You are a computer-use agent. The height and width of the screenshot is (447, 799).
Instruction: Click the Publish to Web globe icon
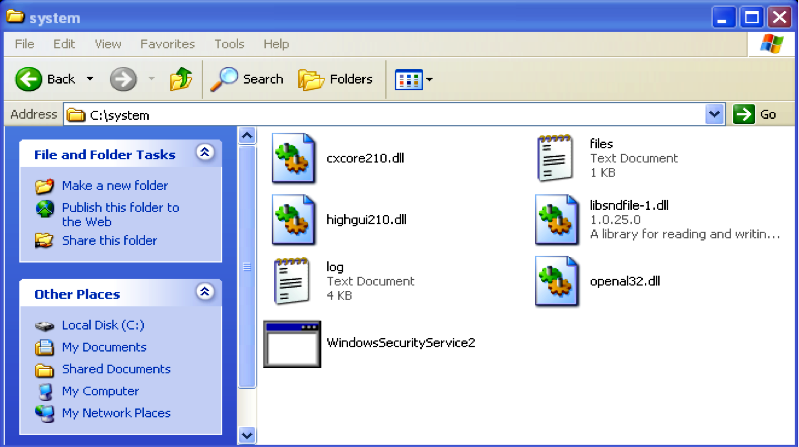click(x=45, y=208)
